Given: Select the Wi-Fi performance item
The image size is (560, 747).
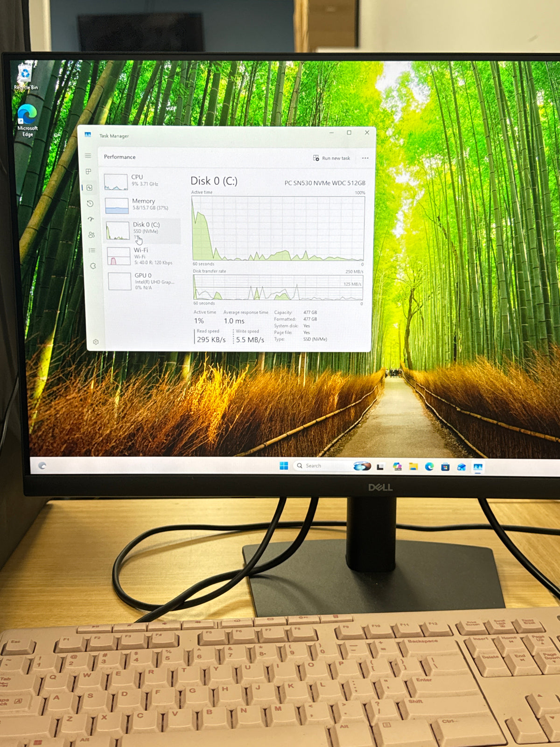Looking at the screenshot, I should [x=143, y=256].
